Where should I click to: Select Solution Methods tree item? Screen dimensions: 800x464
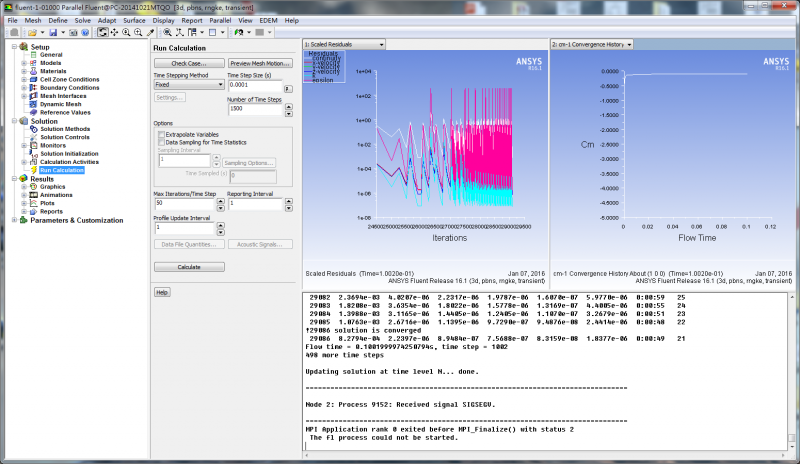coord(65,129)
